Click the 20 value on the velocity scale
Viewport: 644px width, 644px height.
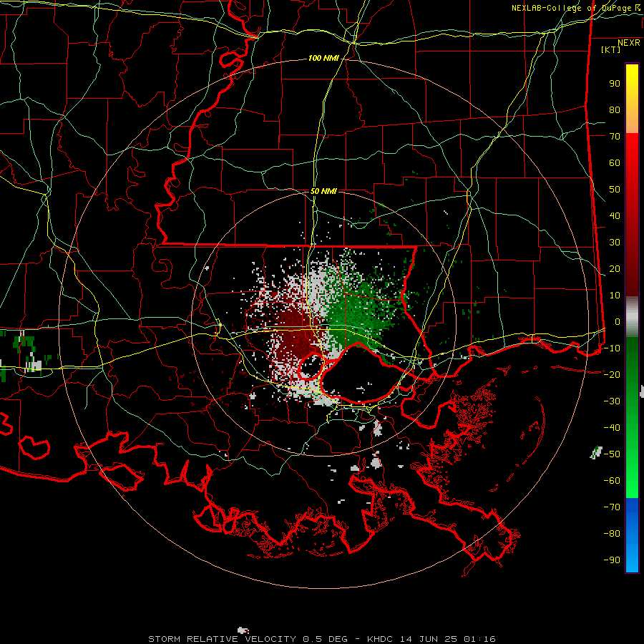[615, 269]
